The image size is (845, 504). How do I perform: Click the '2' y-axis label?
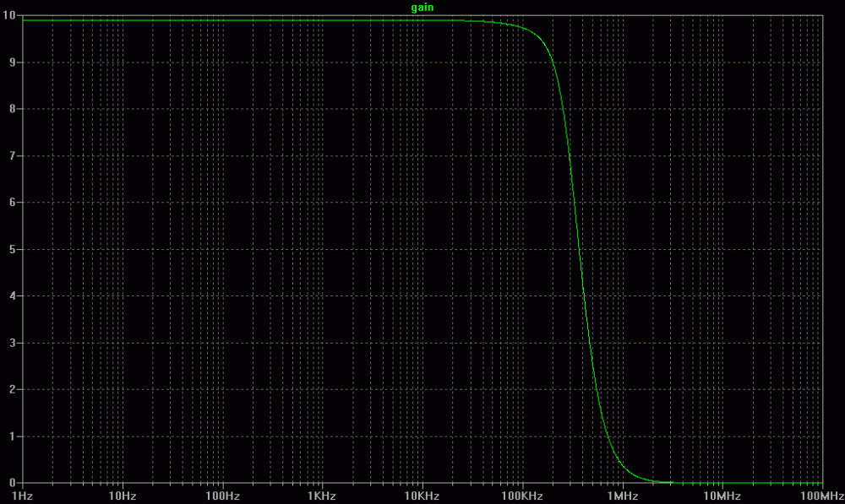click(x=13, y=389)
